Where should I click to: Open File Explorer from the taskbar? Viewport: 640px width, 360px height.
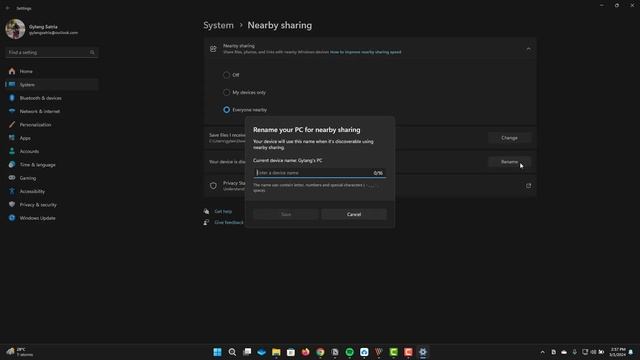click(x=276, y=352)
